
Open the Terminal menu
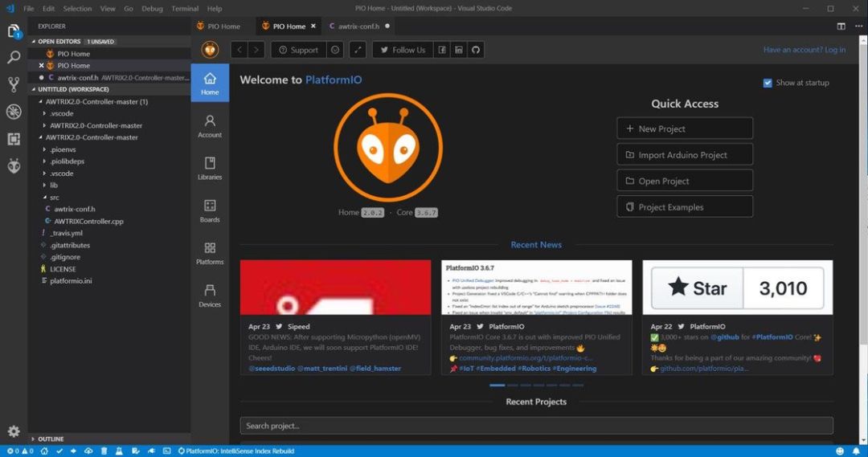184,8
